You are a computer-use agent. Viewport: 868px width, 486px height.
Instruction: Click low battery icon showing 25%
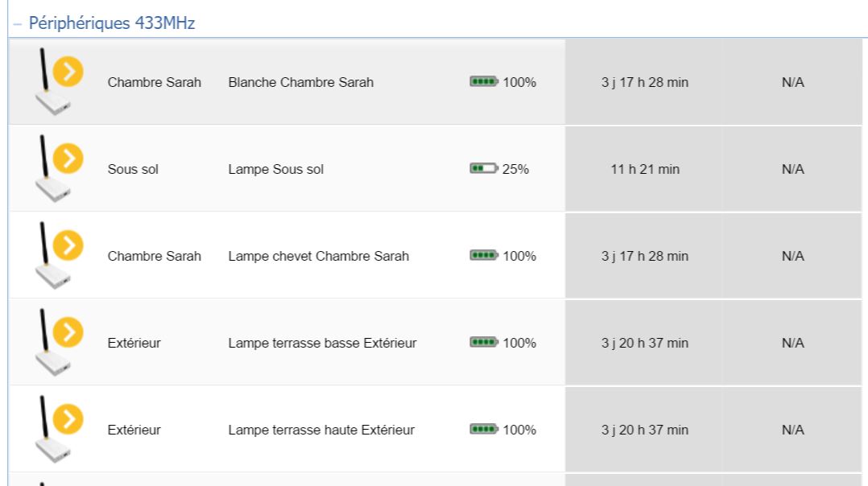pyautogui.click(x=484, y=169)
